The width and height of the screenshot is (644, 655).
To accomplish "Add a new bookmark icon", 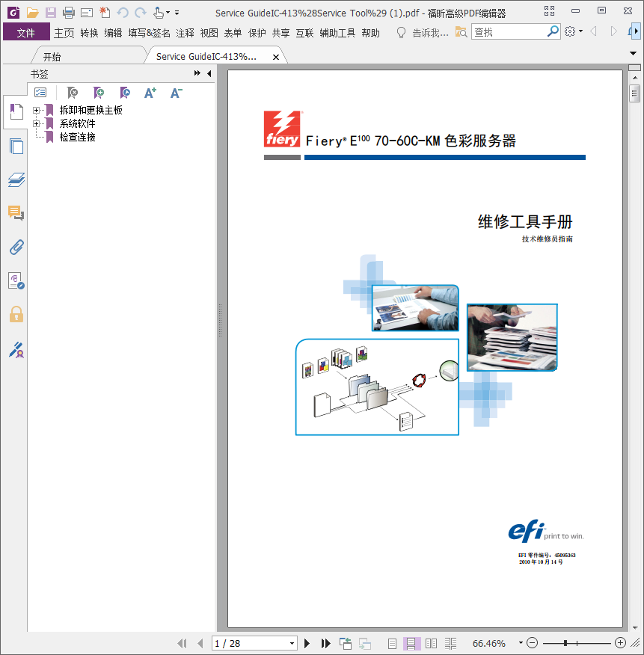I will tap(99, 93).
